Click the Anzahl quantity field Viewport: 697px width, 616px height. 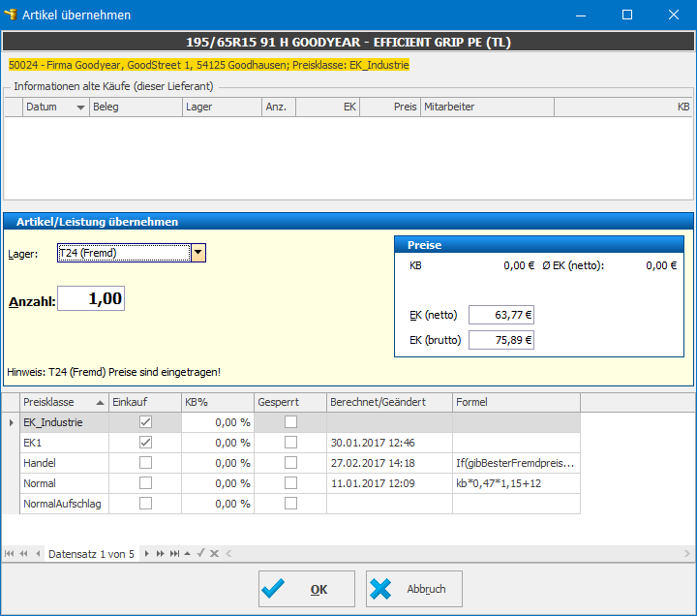point(91,298)
